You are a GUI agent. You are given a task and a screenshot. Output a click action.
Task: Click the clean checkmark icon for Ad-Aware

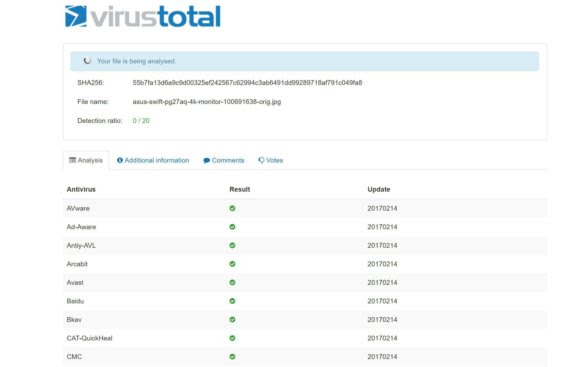[x=232, y=227]
